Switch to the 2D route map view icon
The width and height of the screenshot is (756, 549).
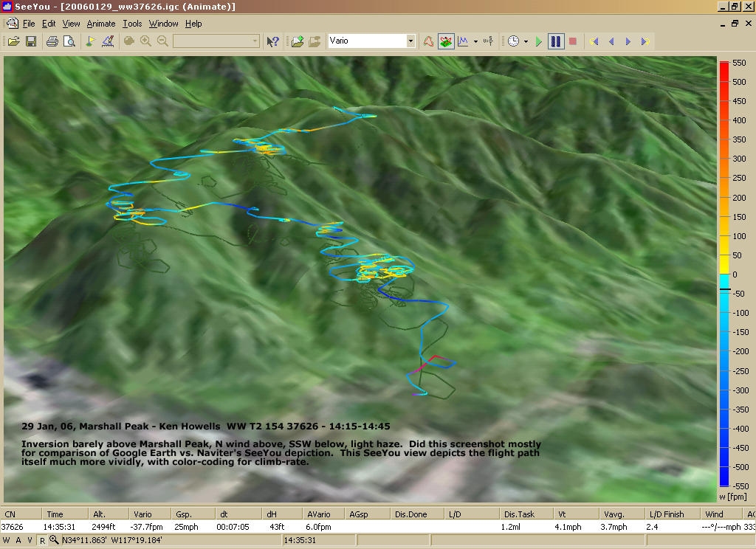tap(428, 41)
